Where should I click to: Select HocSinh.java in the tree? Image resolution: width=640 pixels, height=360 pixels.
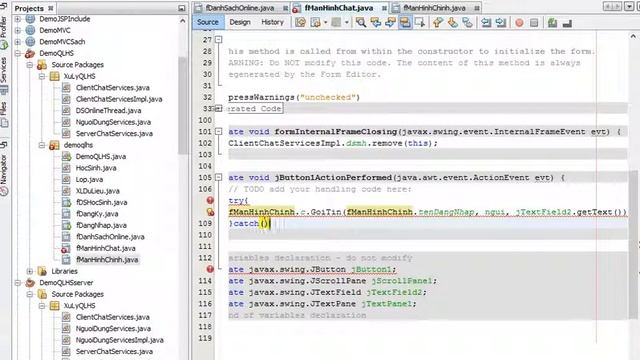(x=96, y=168)
